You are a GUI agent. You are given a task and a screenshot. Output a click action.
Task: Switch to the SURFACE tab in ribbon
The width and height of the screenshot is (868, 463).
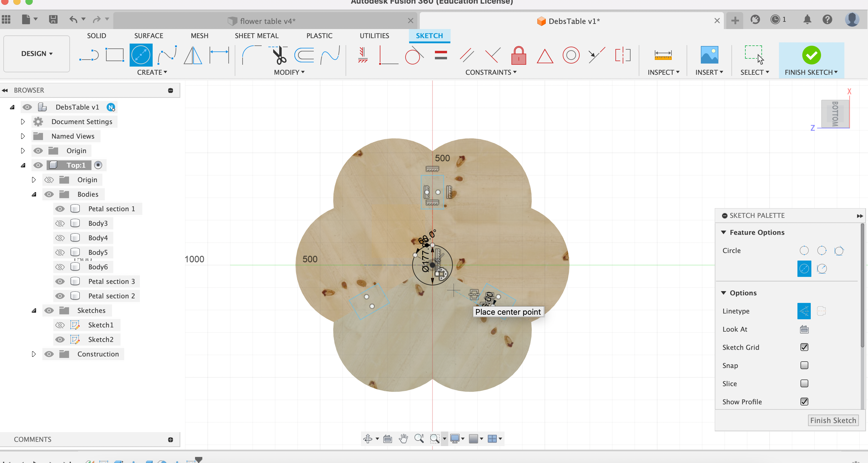pyautogui.click(x=148, y=36)
